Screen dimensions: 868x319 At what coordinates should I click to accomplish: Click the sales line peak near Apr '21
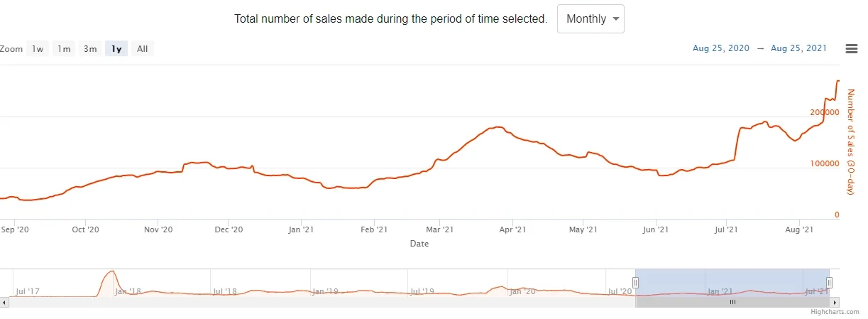[497, 127]
